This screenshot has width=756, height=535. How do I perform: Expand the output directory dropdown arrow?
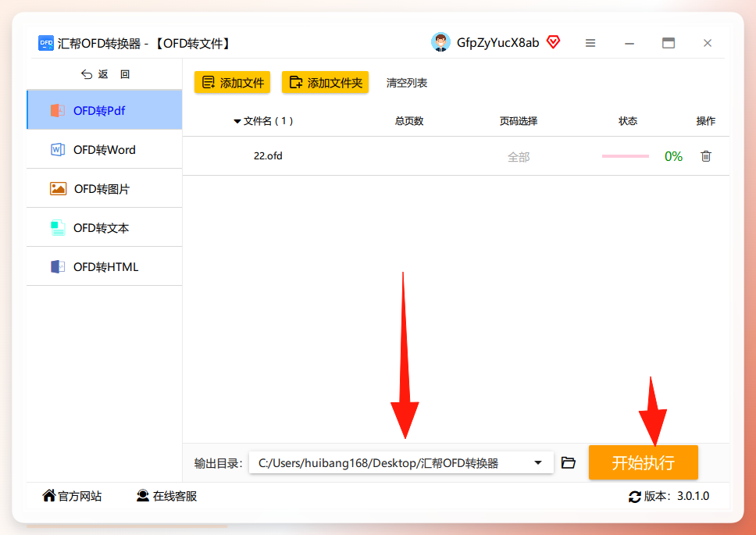coord(538,462)
